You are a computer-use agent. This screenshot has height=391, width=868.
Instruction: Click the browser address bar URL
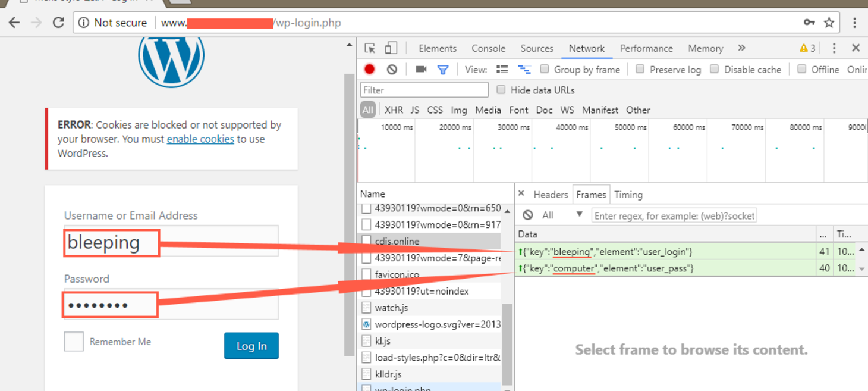(251, 23)
